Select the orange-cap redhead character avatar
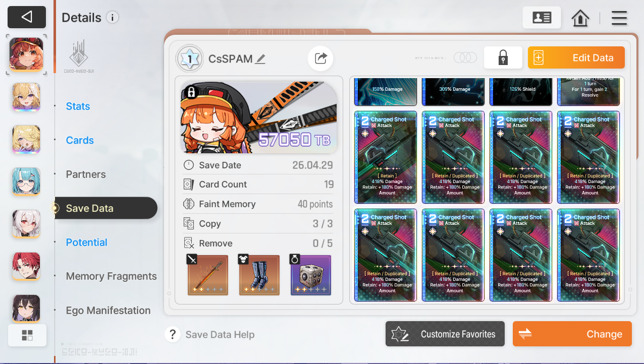Viewport: 644px width, 364px height. pos(26,54)
